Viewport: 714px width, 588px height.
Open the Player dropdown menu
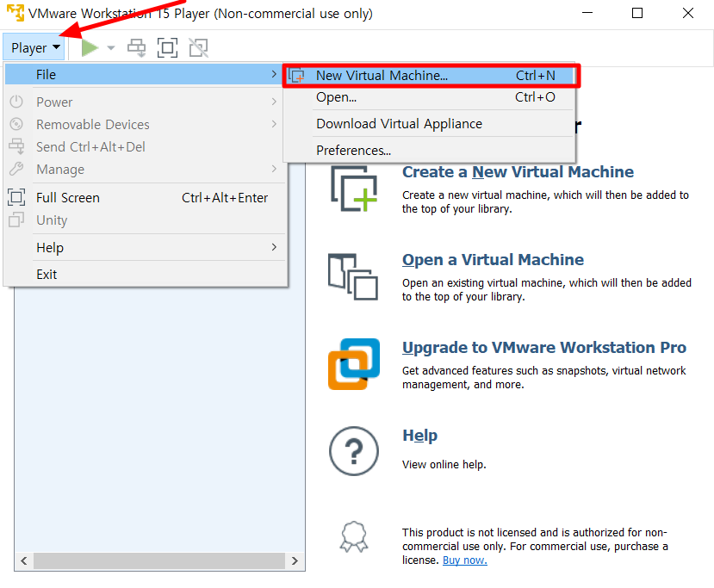(x=34, y=47)
